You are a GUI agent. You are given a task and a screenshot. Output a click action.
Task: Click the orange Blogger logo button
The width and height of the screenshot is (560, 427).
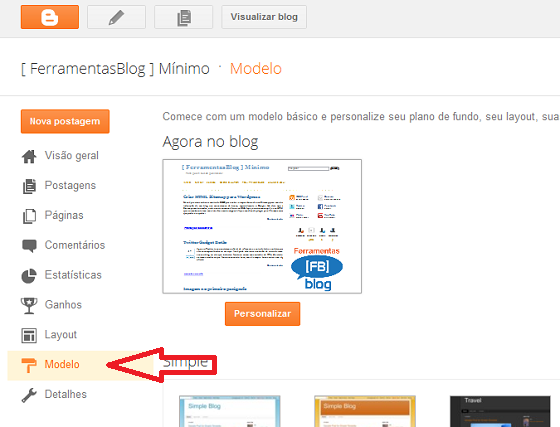[50, 17]
